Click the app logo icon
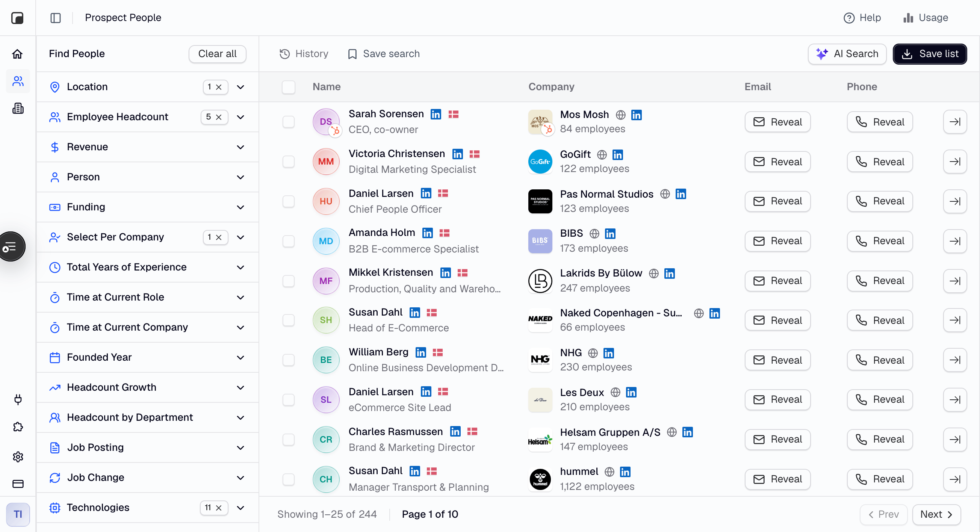Viewport: 980px width, 532px height. point(18,18)
